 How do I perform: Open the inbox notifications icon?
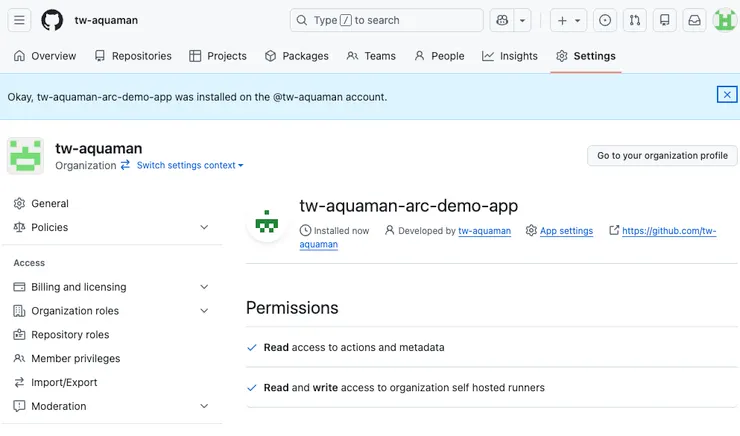point(695,20)
